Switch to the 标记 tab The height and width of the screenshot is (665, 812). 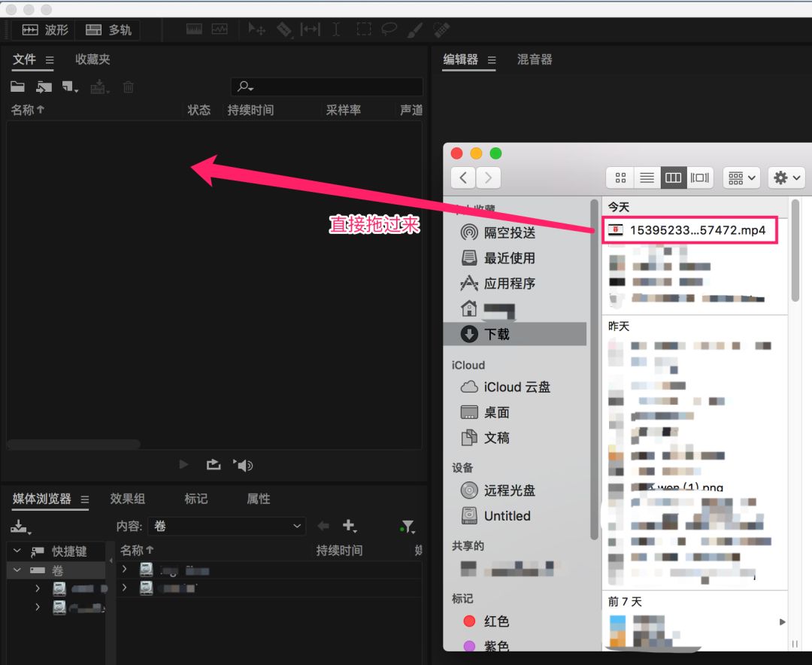click(x=195, y=499)
